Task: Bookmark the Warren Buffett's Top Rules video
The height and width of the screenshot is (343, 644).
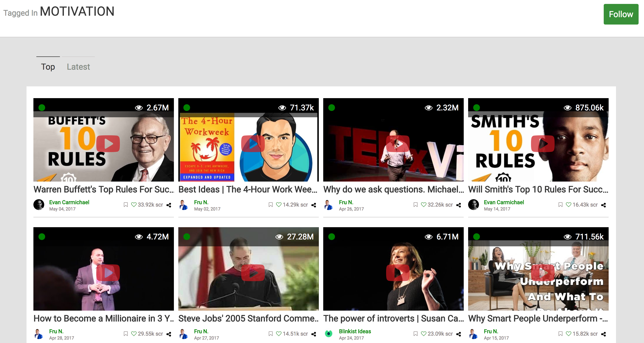Action: pyautogui.click(x=126, y=205)
